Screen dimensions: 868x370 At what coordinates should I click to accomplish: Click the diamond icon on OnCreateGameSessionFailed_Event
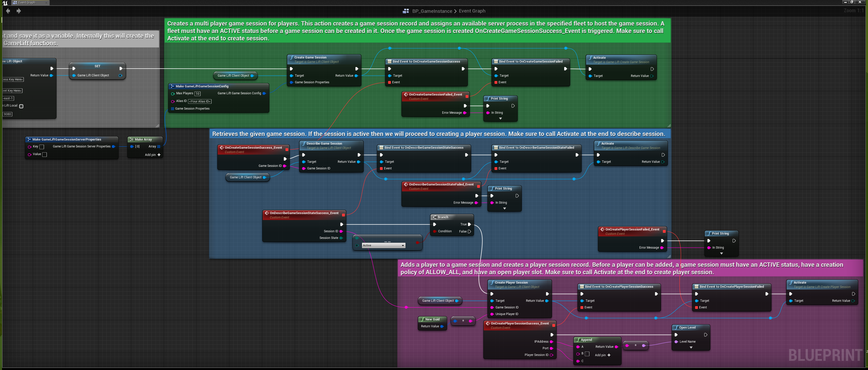(x=406, y=95)
